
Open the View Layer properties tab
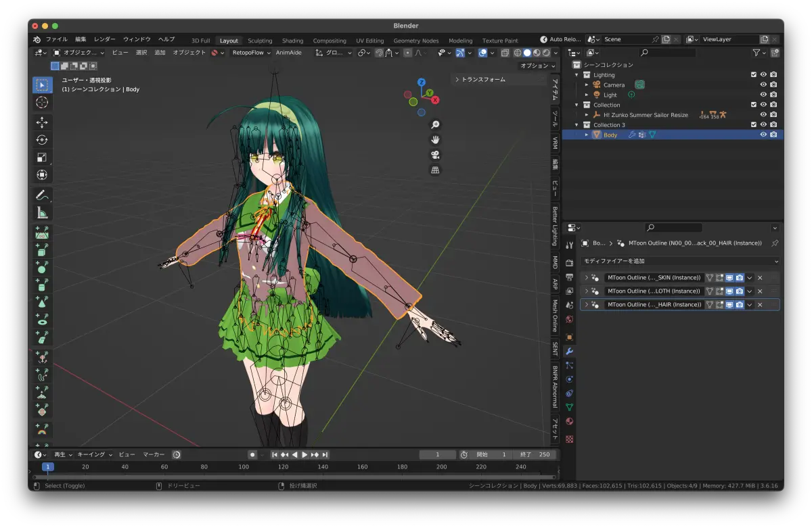point(569,291)
